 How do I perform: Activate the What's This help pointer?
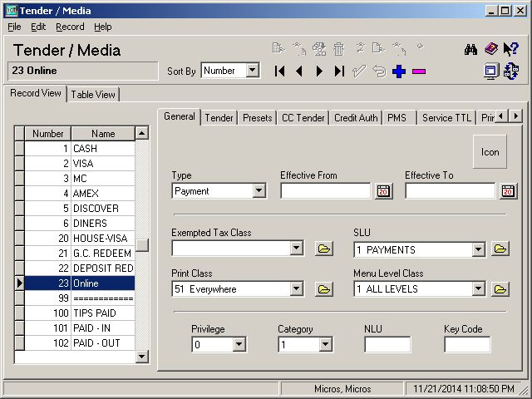coord(510,50)
